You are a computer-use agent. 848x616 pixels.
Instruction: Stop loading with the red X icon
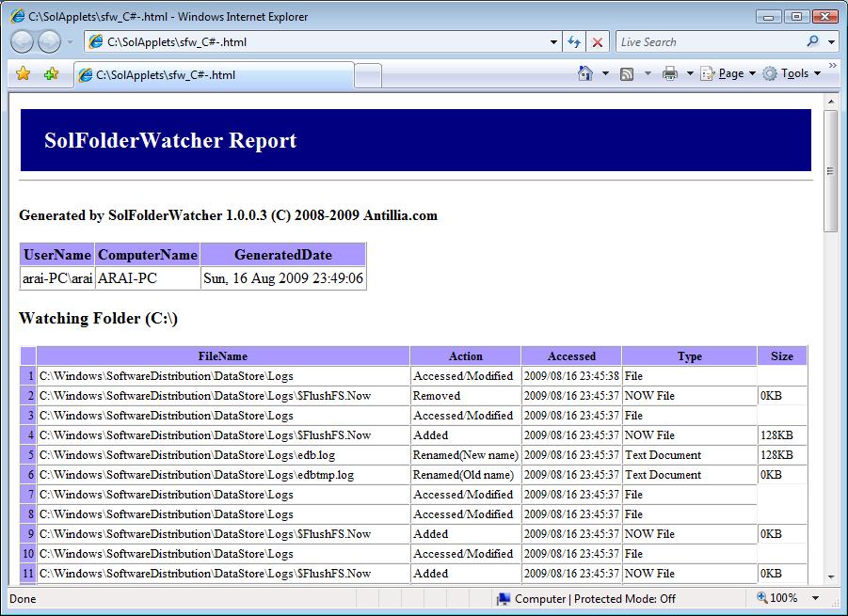(x=597, y=41)
